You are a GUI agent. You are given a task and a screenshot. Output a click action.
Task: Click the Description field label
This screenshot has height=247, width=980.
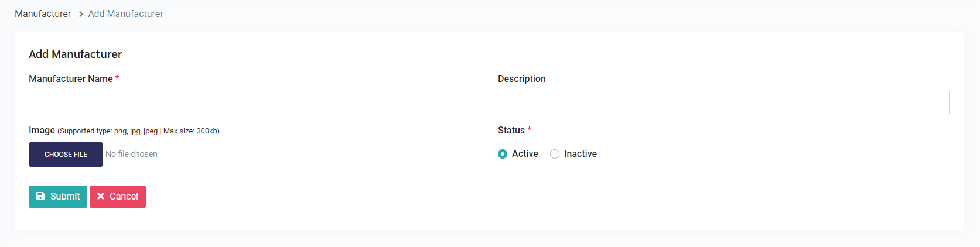(521, 78)
